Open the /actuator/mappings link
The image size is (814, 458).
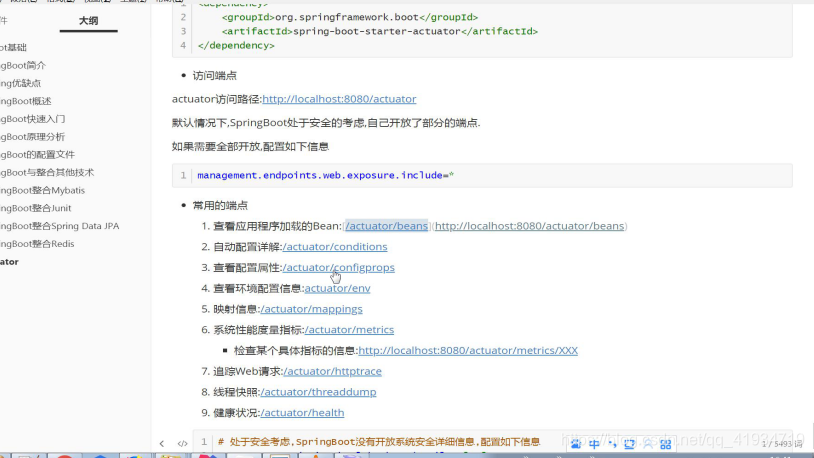(311, 309)
